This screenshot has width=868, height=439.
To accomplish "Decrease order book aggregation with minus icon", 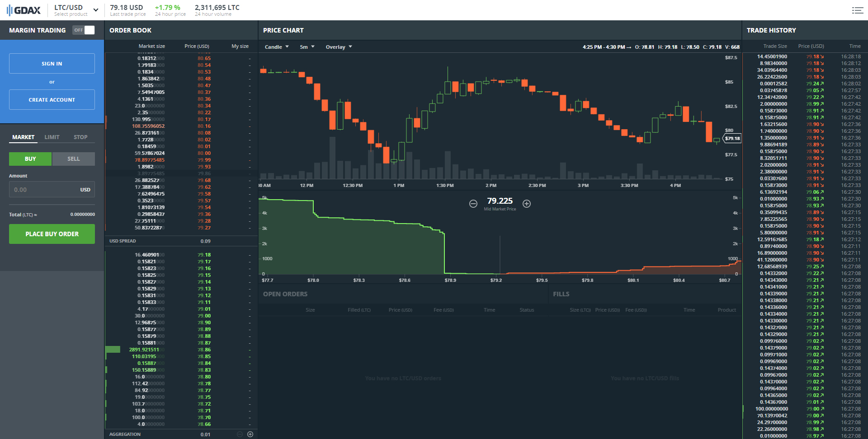I will pos(240,434).
